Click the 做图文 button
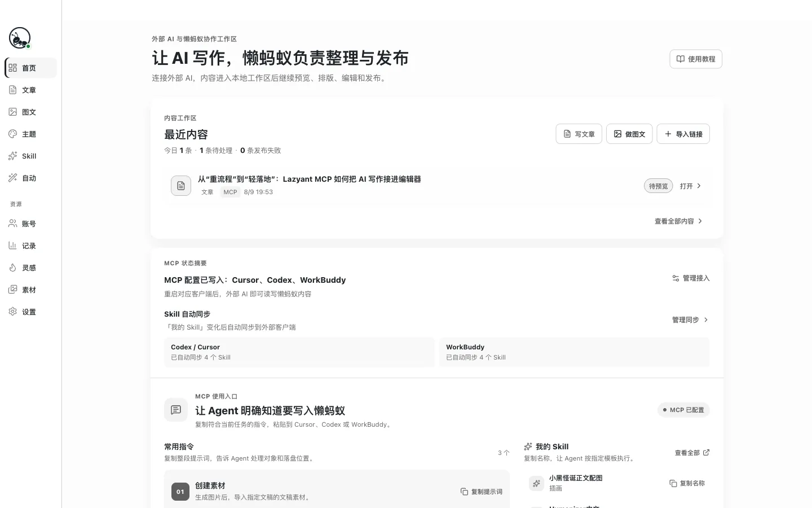The width and height of the screenshot is (812, 508). pyautogui.click(x=629, y=134)
